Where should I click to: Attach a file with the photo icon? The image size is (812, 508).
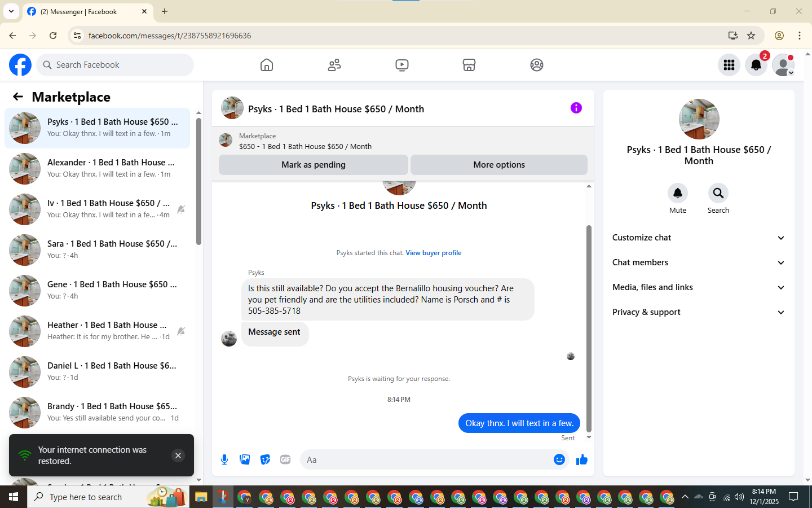click(x=245, y=459)
